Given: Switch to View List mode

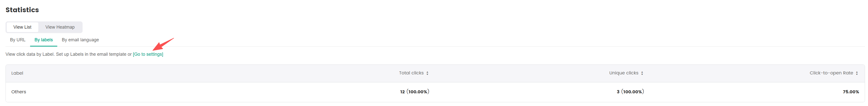Looking at the screenshot, I should [22, 27].
